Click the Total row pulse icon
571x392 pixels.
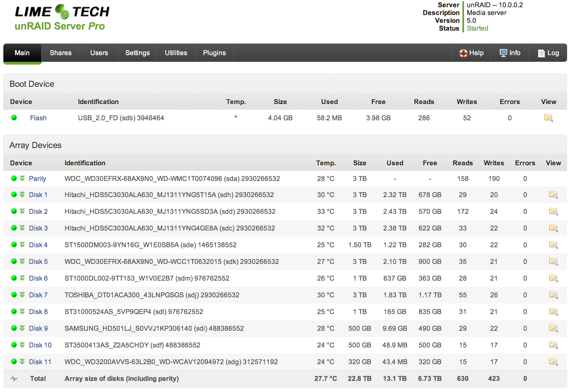[x=14, y=378]
